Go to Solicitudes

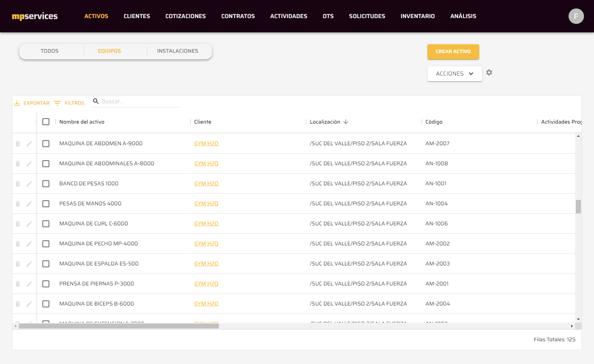367,16
